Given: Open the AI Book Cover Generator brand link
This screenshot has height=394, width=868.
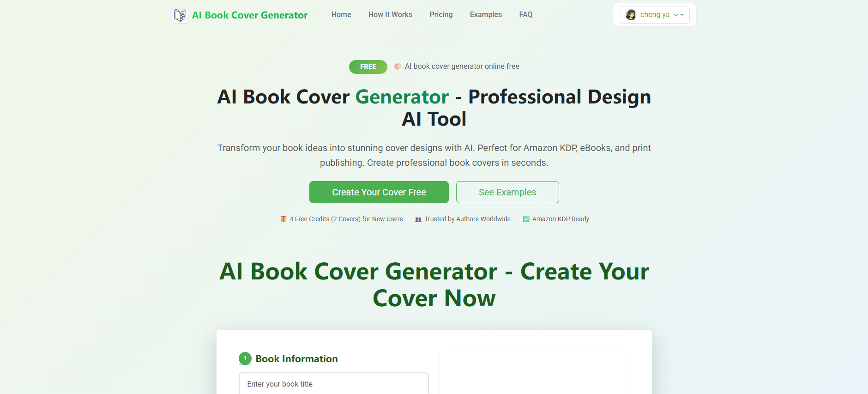Looking at the screenshot, I should coord(249,15).
